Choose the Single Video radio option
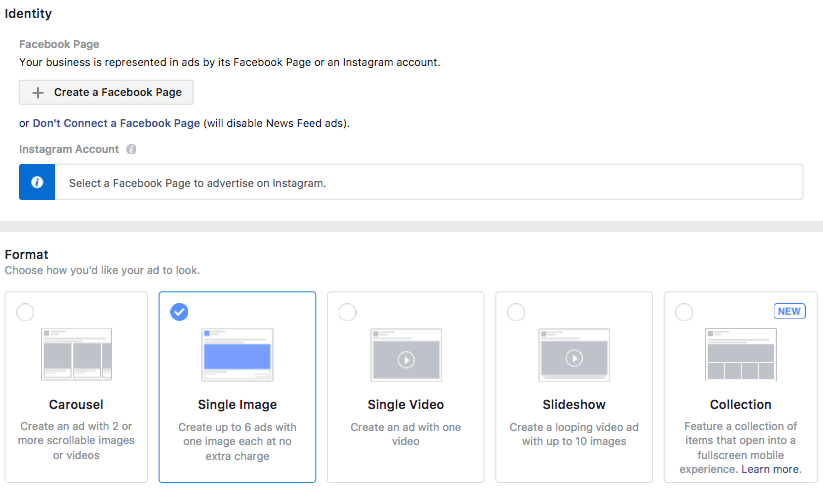The height and width of the screenshot is (493, 823). point(347,312)
